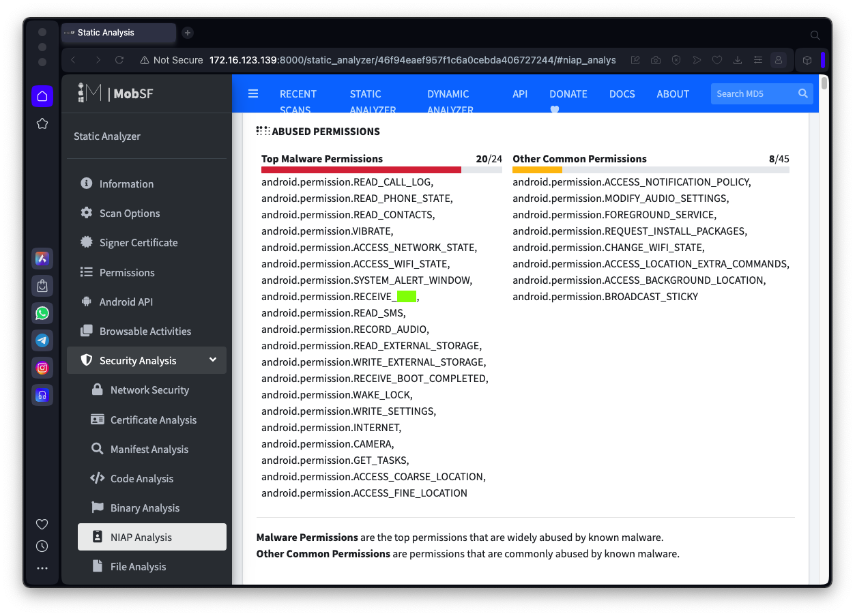855x616 pixels.
Task: Go to Information in the sidebar
Action: [x=147, y=184]
